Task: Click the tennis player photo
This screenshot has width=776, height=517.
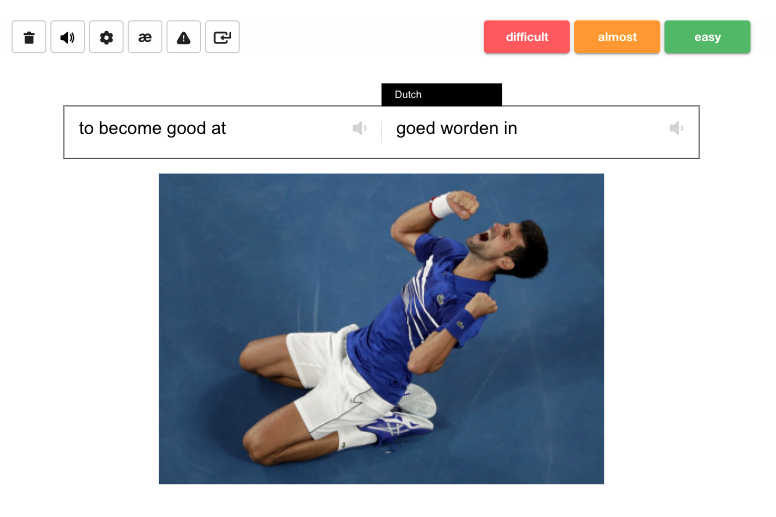Action: click(x=381, y=329)
